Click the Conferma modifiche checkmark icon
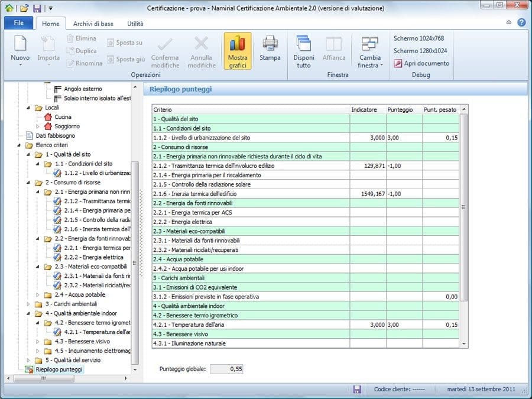Viewport: 532px width, 399px height. click(x=165, y=44)
